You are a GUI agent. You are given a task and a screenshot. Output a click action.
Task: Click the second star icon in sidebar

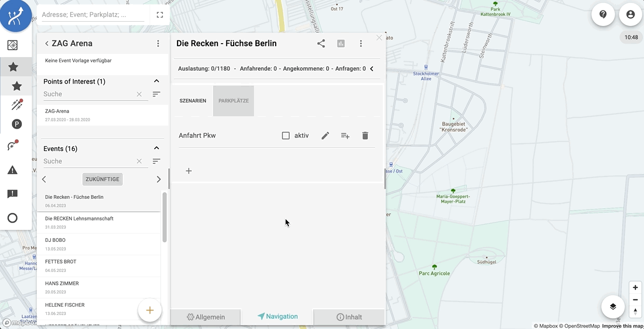[x=17, y=86]
